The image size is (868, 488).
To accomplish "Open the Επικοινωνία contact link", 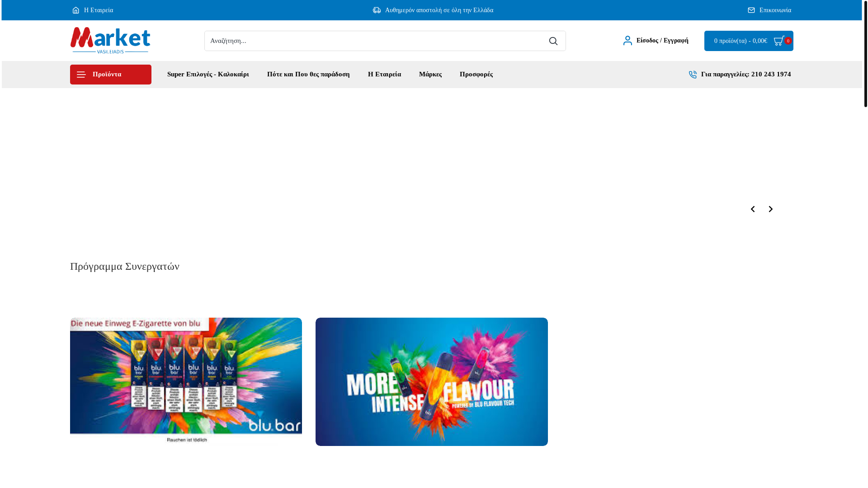I will point(775,10).
